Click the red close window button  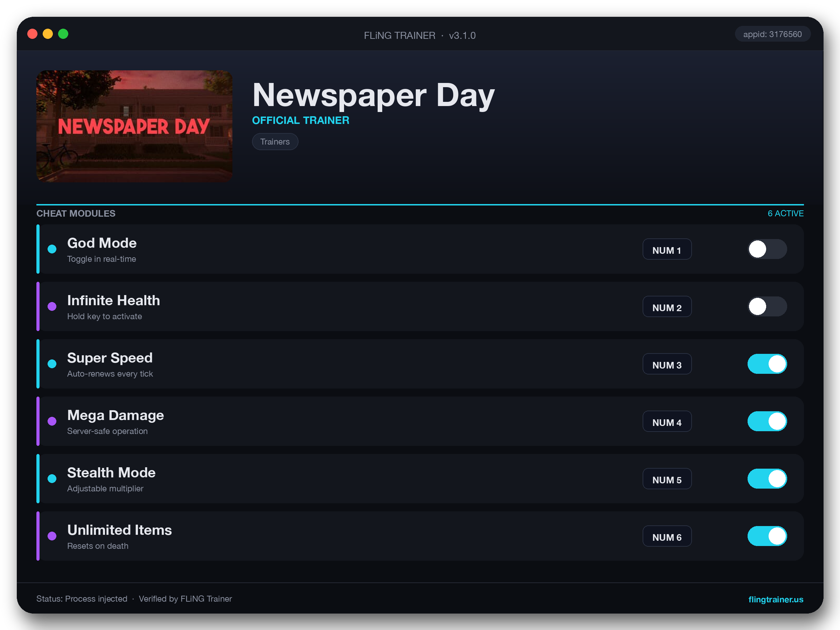[x=33, y=34]
